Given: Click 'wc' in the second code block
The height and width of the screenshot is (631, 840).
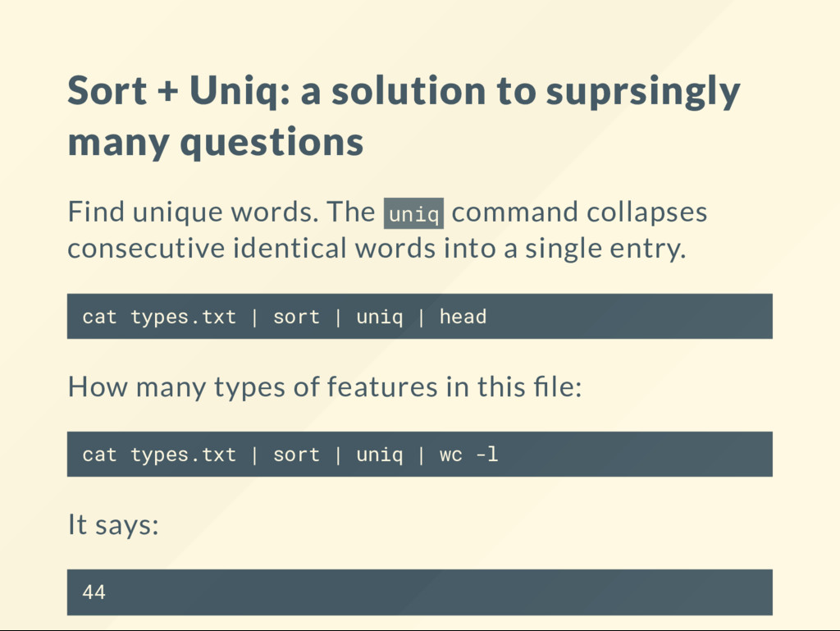Looking at the screenshot, I should click(x=450, y=455).
